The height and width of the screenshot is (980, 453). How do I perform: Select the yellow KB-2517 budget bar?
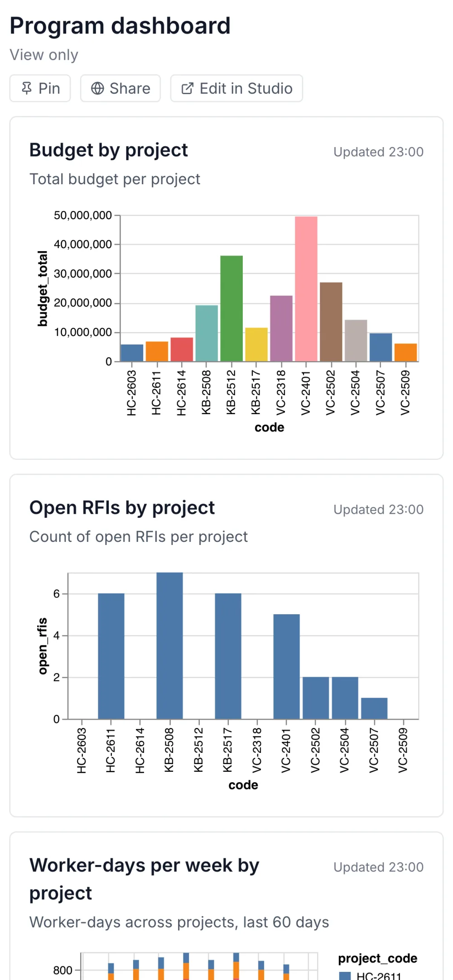click(x=256, y=344)
